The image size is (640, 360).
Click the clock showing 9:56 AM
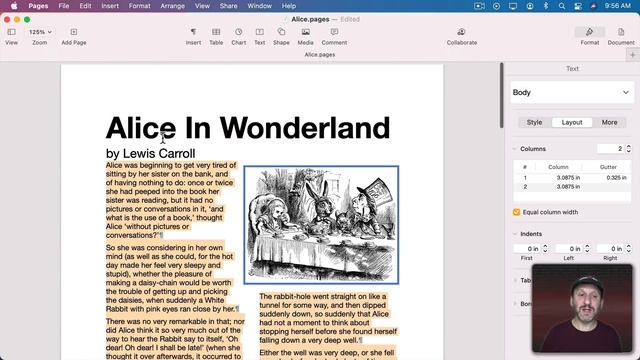(618, 6)
